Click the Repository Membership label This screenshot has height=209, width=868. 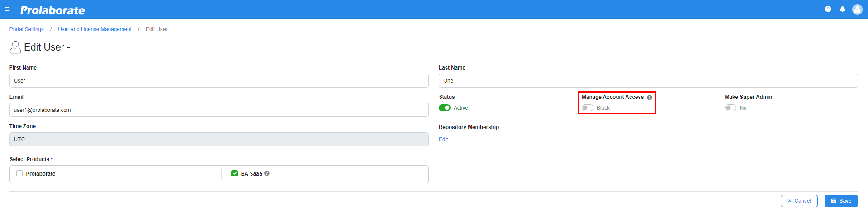coord(469,127)
